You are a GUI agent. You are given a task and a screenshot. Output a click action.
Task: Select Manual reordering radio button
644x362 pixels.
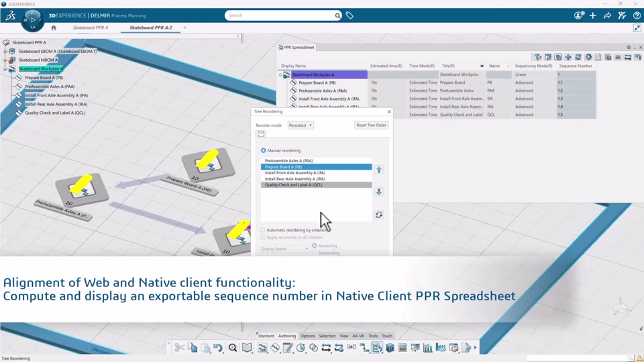pyautogui.click(x=263, y=151)
